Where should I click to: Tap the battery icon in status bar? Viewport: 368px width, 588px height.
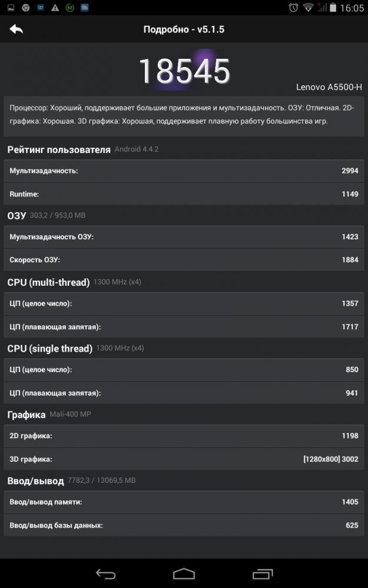tap(333, 8)
